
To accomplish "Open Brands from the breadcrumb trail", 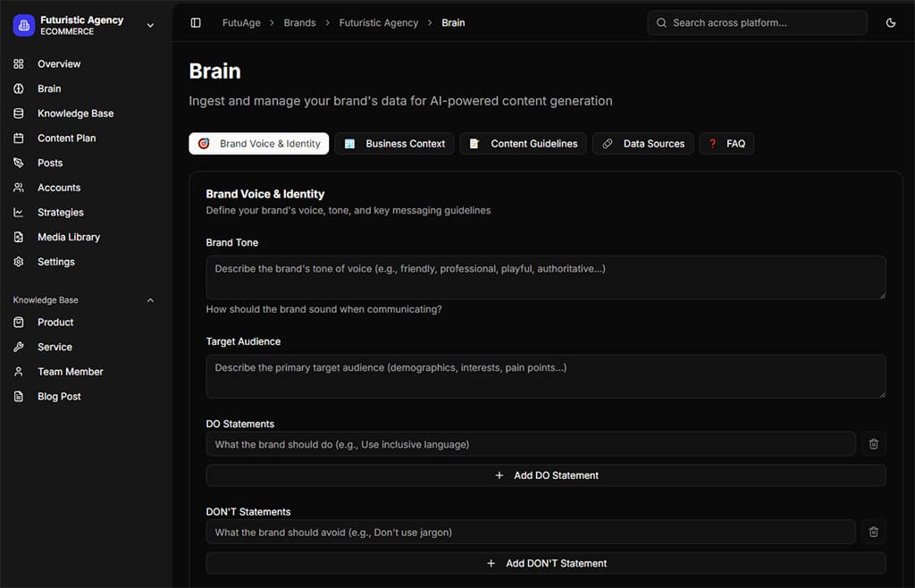I will 299,22.
